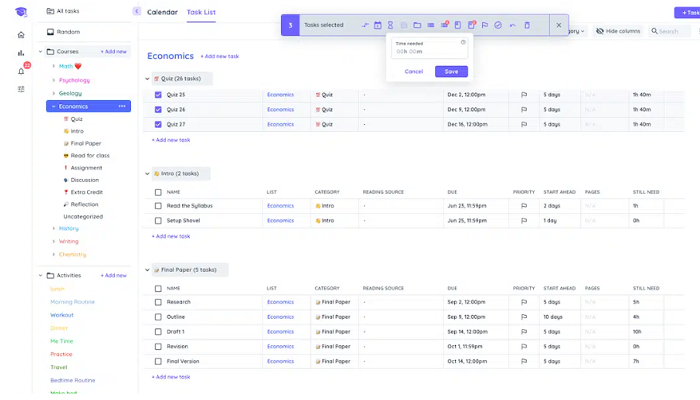The height and width of the screenshot is (400, 700).
Task: Click the flag priority icon in selection toolbar
Action: (x=485, y=25)
